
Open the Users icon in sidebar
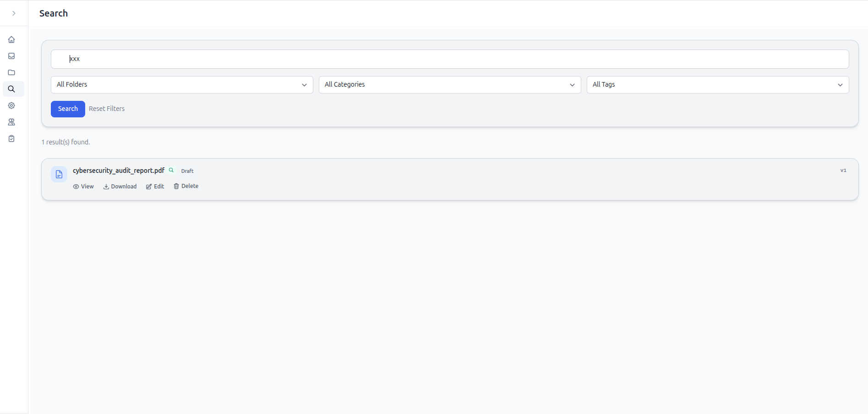(x=11, y=122)
